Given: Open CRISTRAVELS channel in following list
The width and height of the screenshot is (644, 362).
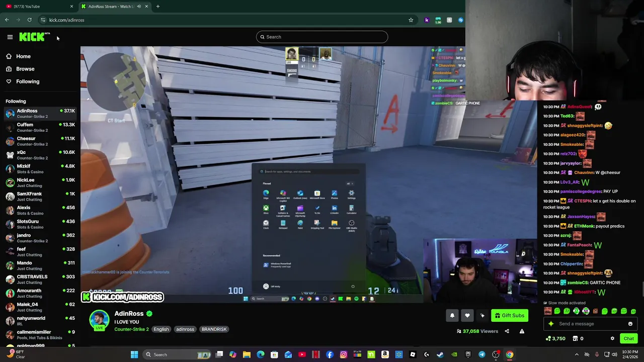Looking at the screenshot, I should tap(40, 280).
